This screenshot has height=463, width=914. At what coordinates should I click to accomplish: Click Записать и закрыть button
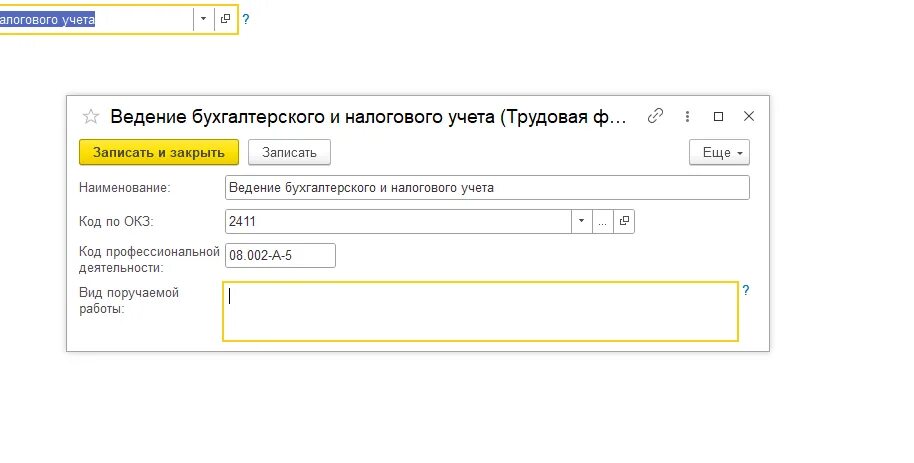coord(159,152)
